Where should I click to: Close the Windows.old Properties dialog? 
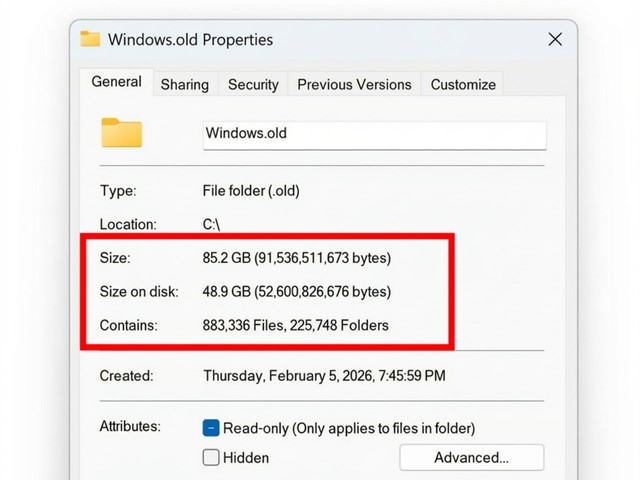tap(555, 40)
